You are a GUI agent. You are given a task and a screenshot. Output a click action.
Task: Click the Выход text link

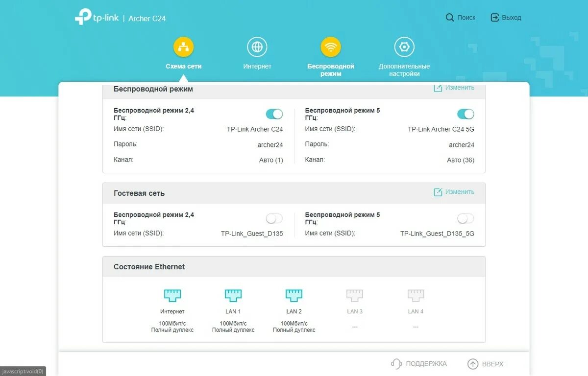pos(512,18)
